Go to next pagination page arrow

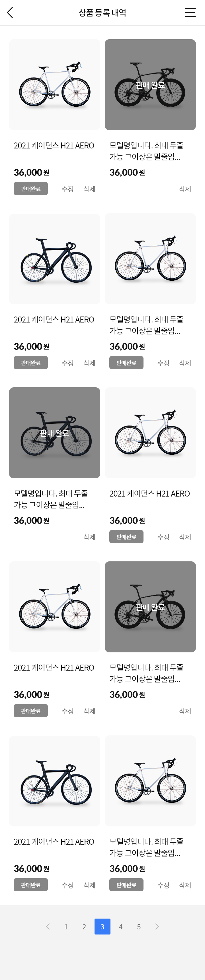click(157, 926)
